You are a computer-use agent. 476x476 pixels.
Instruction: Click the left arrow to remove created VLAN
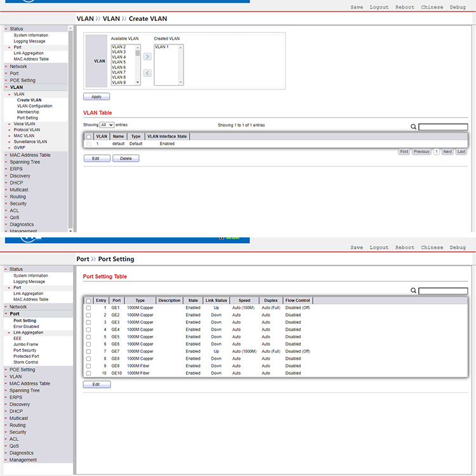click(x=147, y=73)
